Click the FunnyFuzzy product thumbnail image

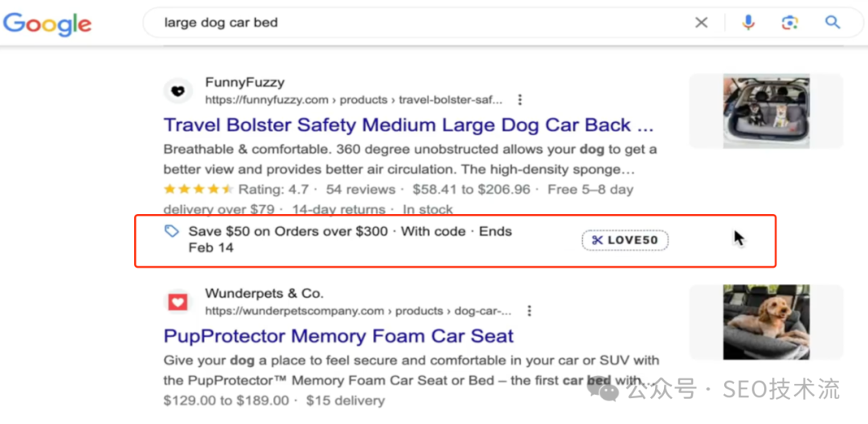[x=765, y=111]
